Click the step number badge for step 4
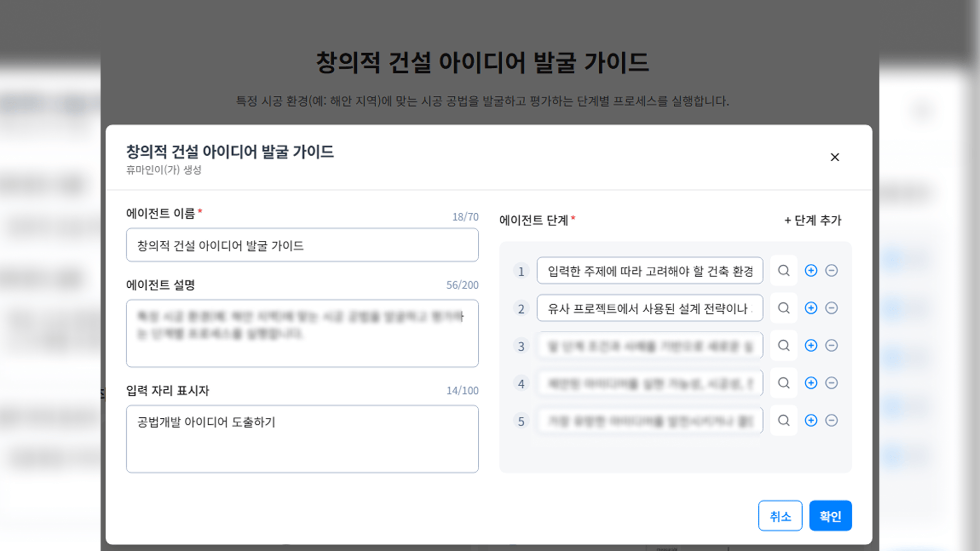 pos(521,383)
